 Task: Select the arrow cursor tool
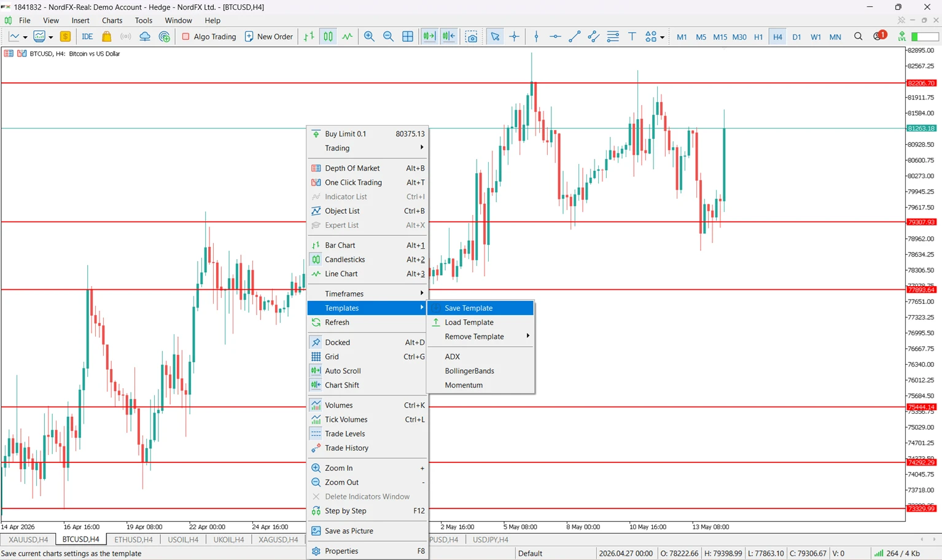coord(495,37)
